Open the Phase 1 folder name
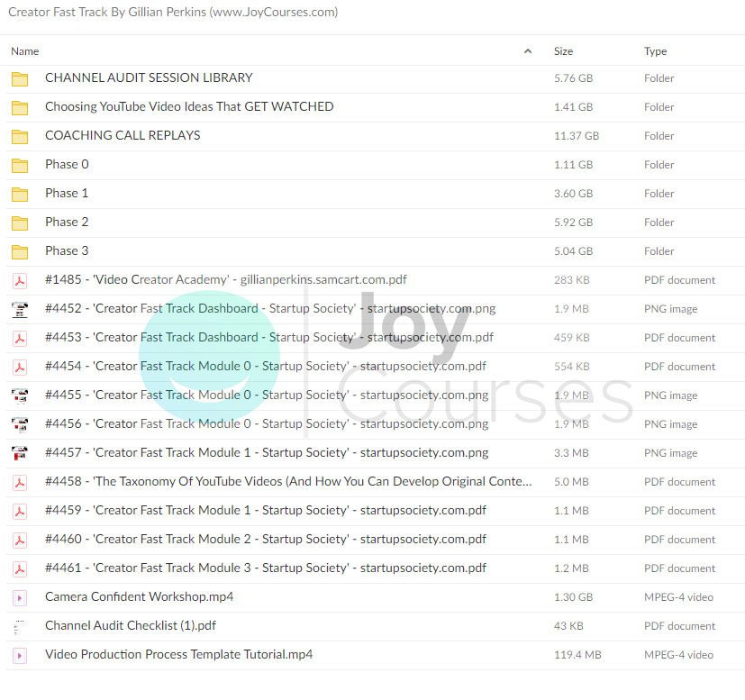This screenshot has height=700, width=745. coord(67,193)
